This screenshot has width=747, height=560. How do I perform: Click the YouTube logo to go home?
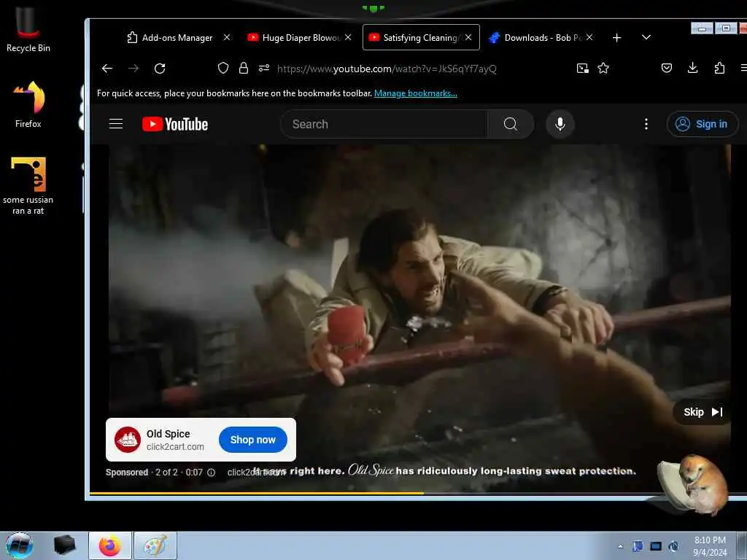point(175,124)
